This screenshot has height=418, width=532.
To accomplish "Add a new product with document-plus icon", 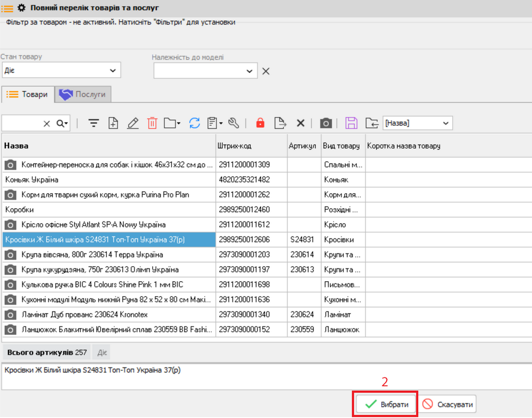I will 113,124.
